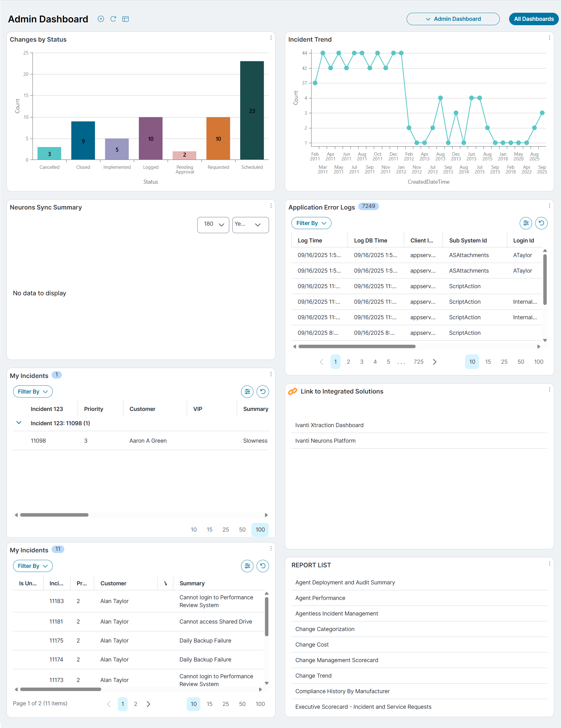Open the Ivanti Xtraction Dashboard link
561x728 pixels.
tap(329, 425)
